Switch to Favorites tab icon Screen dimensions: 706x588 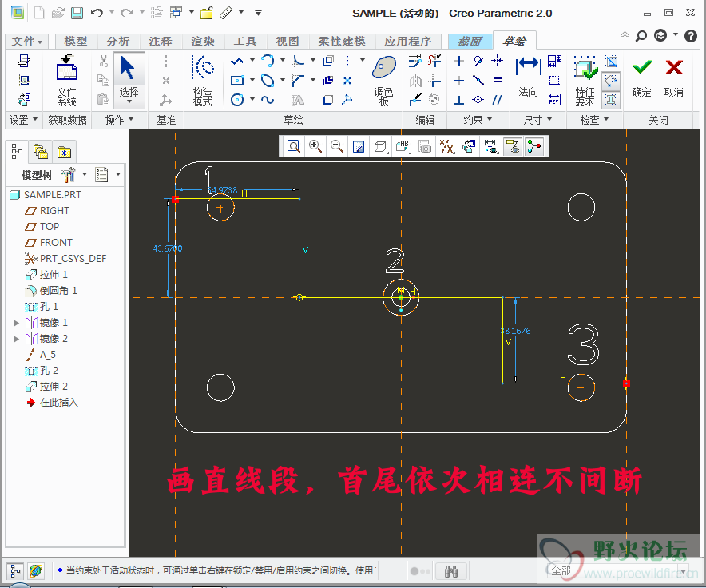64,152
